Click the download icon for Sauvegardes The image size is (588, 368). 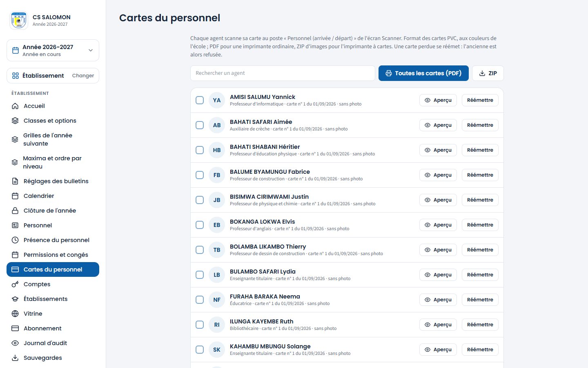pyautogui.click(x=15, y=358)
